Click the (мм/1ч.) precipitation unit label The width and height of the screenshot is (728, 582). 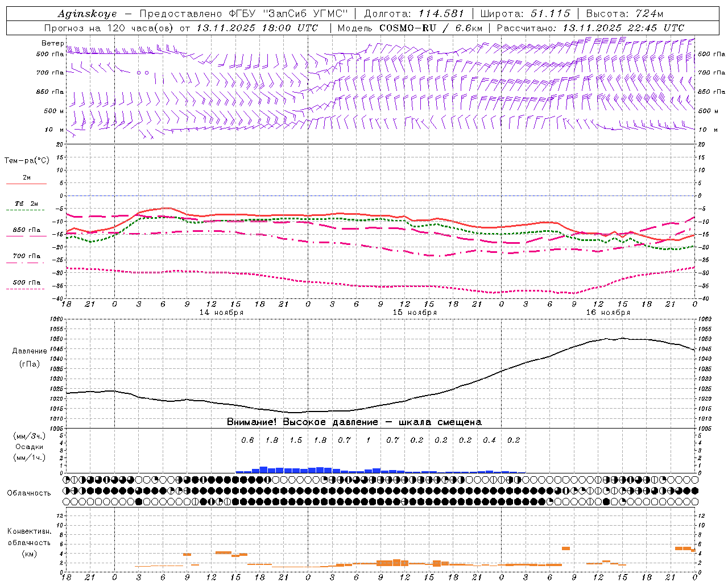click(x=29, y=458)
